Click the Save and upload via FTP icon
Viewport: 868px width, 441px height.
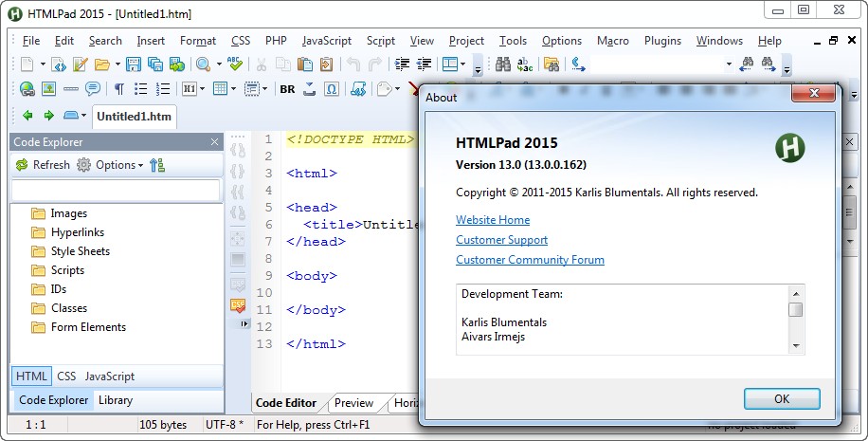pos(177,64)
